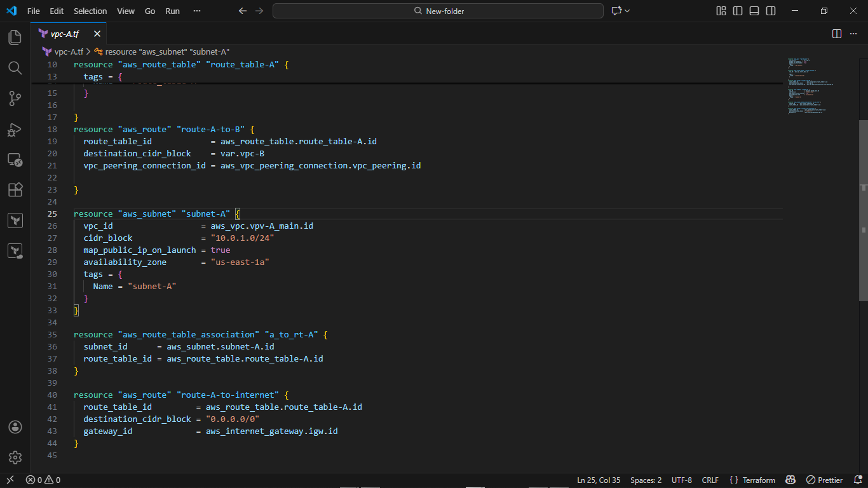Screen dimensions: 868x488
Task: Open the Remote Explorer sidebar
Action: [x=15, y=160]
